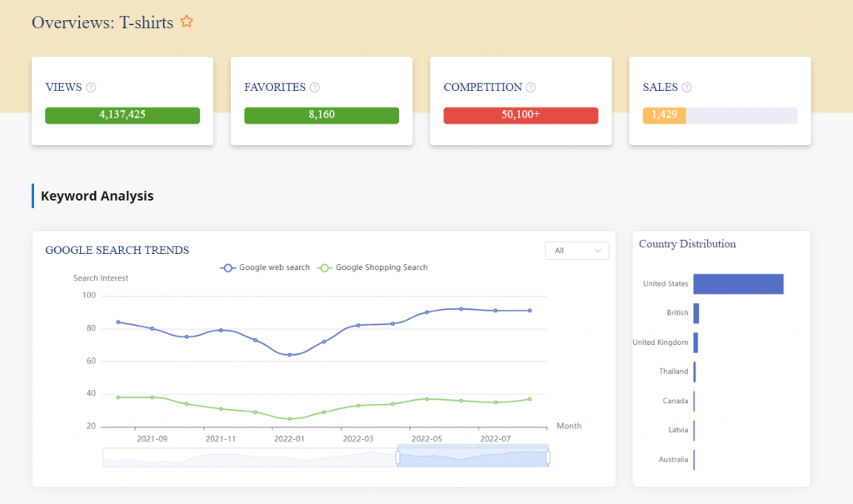Image resolution: width=853 pixels, height=504 pixels.
Task: Click the Thailand bar in Country Distribution
Action: click(695, 372)
